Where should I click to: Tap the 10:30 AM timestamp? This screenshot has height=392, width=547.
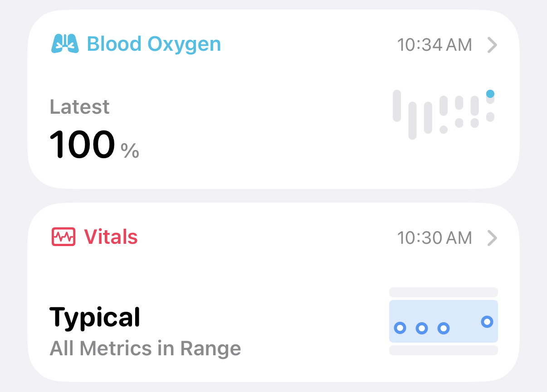point(435,238)
